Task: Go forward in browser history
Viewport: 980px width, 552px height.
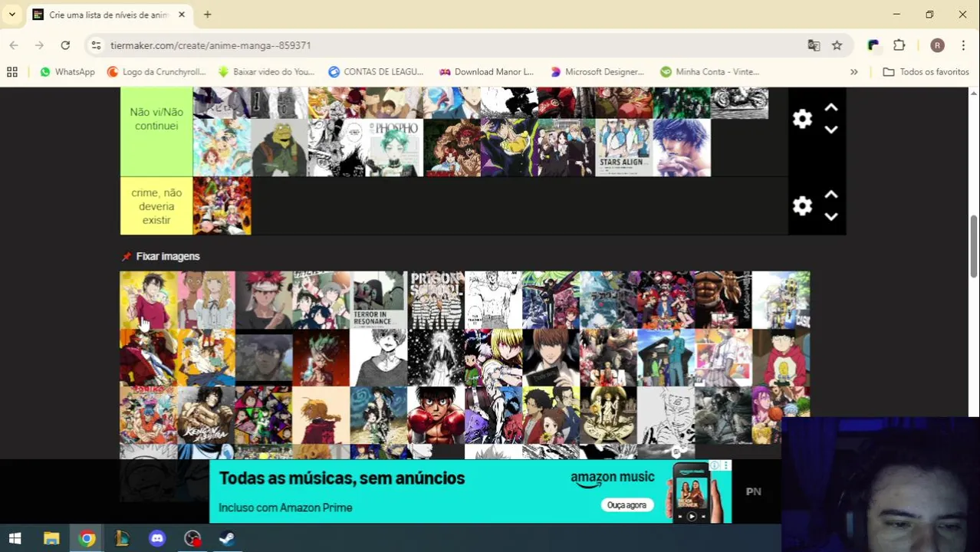Action: pos(39,45)
